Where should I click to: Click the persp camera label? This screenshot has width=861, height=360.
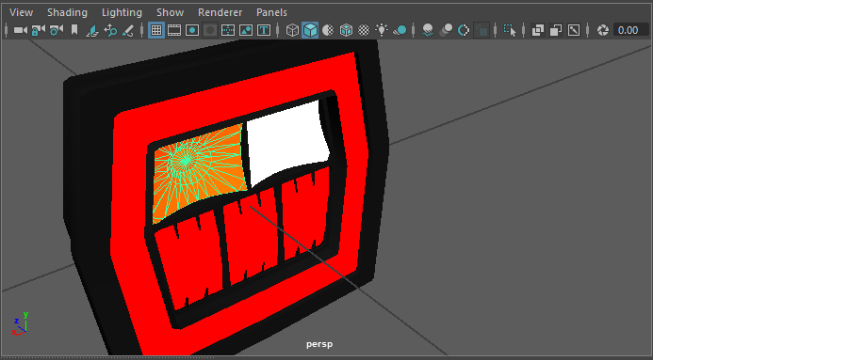pyautogui.click(x=320, y=345)
